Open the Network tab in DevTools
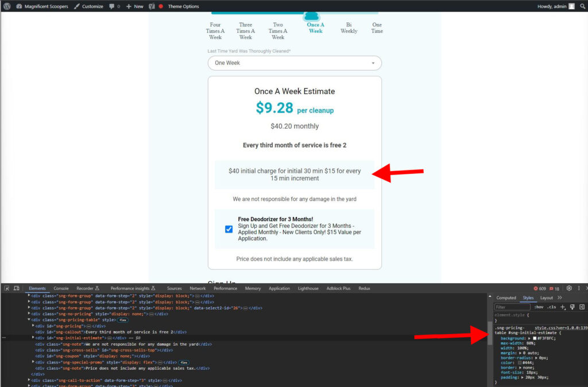Viewport: 588px width, 387px height. 198,288
